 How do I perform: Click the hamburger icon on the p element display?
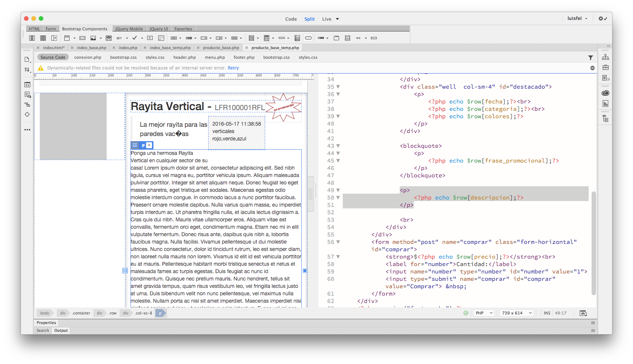tap(135, 145)
